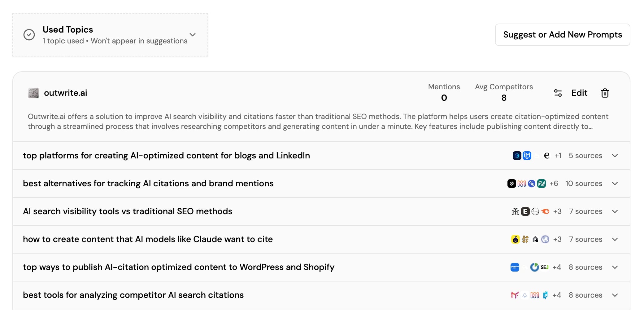This screenshot has height=310, width=644.
Task: Click the orange Semrush icon in SEO methods row
Action: [545, 211]
